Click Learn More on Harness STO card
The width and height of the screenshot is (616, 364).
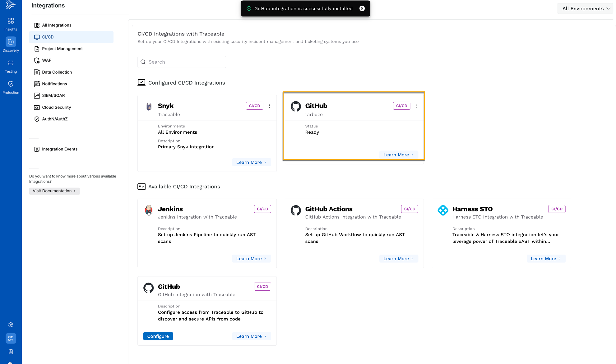click(x=546, y=259)
